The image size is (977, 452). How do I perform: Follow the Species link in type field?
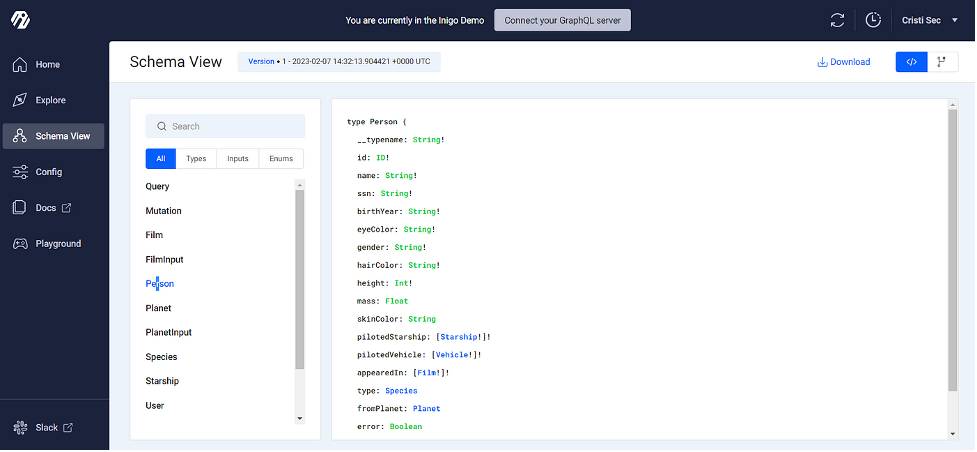[x=401, y=391]
